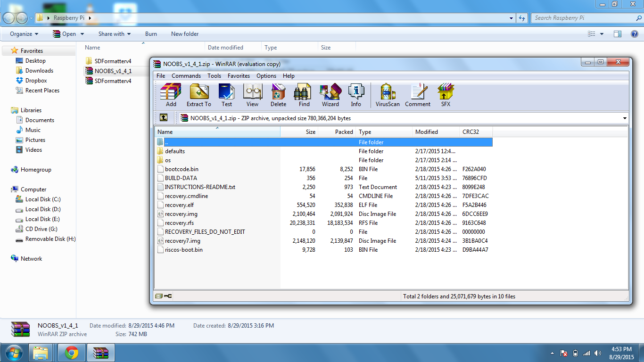Click New folder in Explorer
The width and height of the screenshot is (644, 362).
pyautogui.click(x=185, y=34)
